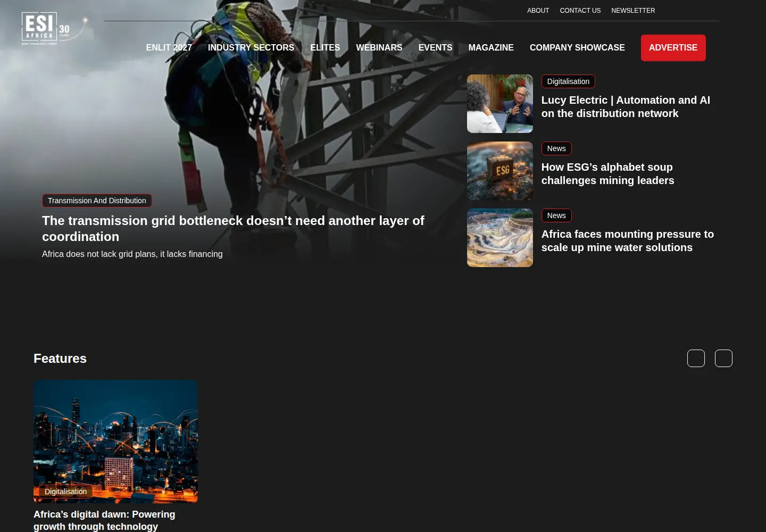Open Africa's digital dawn article title

[x=104, y=520]
